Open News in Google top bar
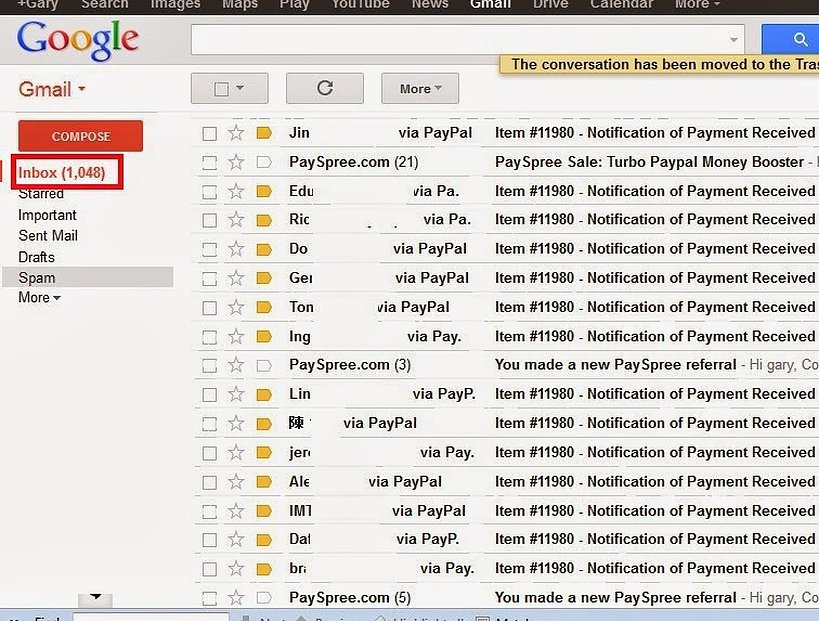This screenshot has height=621, width=819. (x=430, y=4)
